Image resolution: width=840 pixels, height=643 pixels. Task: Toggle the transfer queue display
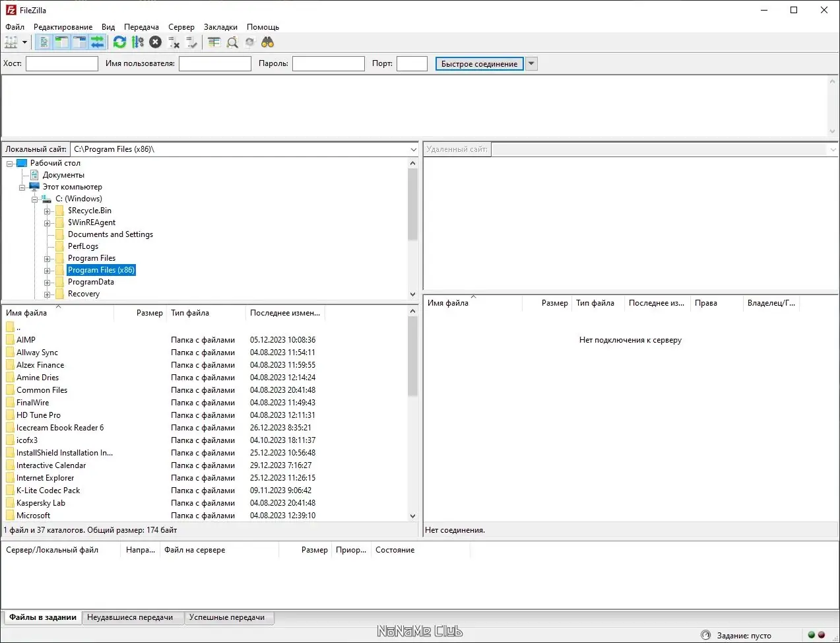coord(97,42)
